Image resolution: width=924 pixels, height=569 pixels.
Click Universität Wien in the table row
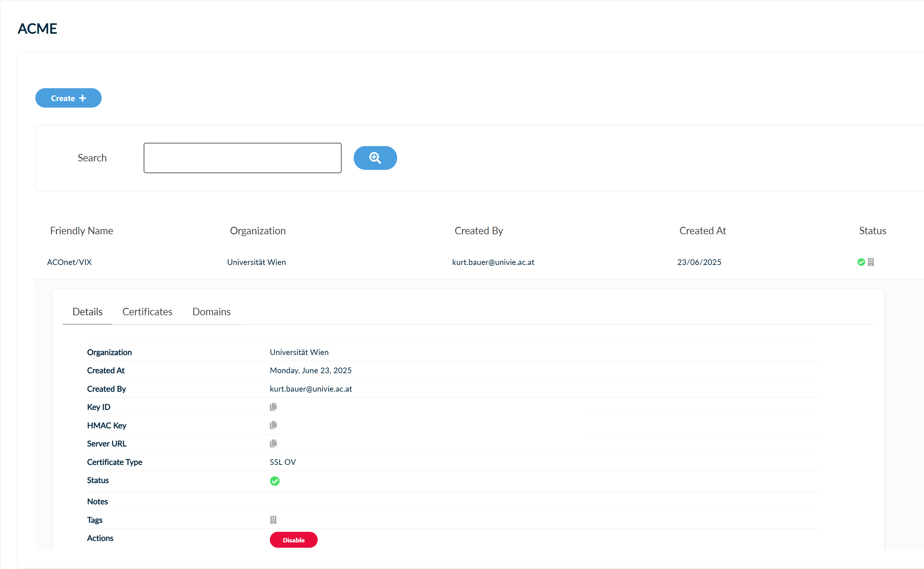coord(256,262)
